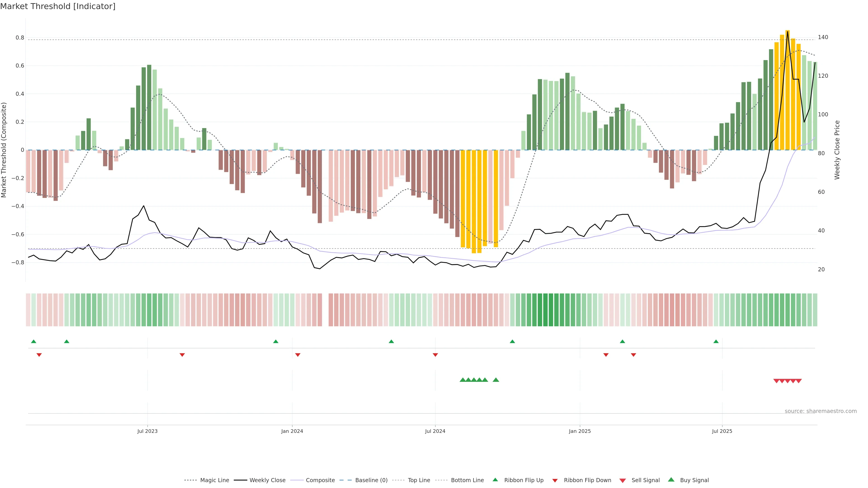Click the Buy Signal legend triangle icon
This screenshot has width=868, height=488.
click(671, 480)
